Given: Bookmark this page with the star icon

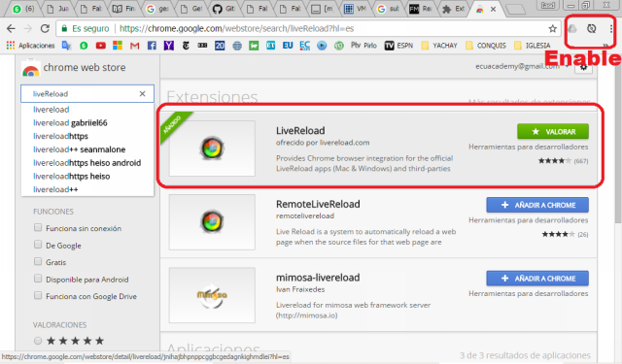Looking at the screenshot, I should [553, 28].
